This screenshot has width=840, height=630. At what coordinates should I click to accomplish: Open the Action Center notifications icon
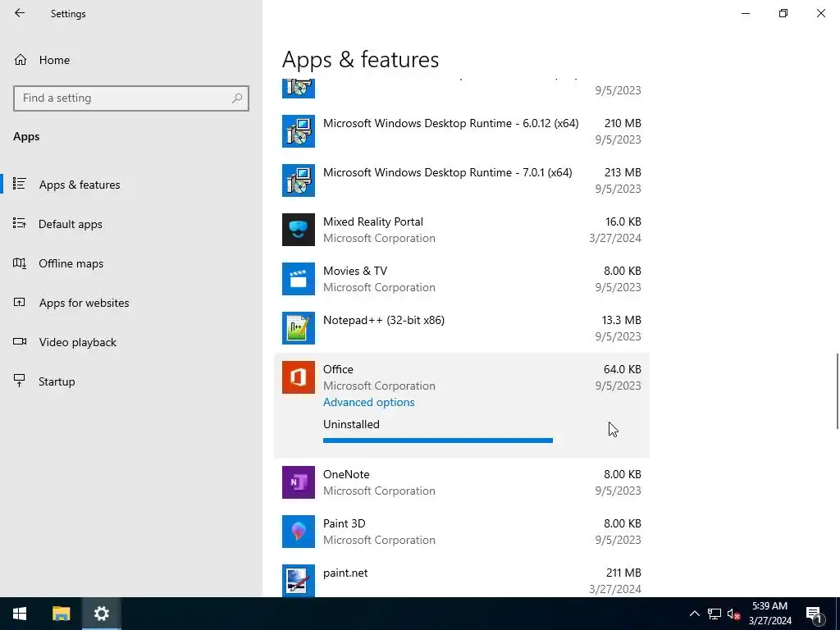(x=813, y=614)
